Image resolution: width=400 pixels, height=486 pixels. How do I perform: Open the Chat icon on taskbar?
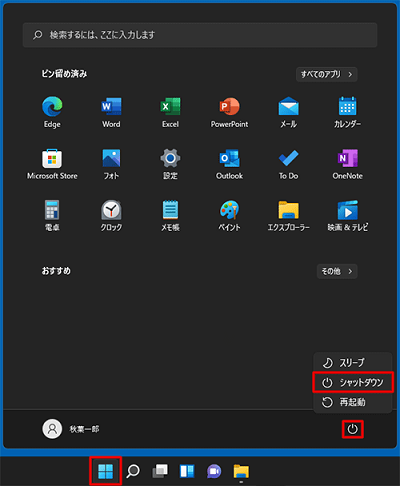point(214,471)
